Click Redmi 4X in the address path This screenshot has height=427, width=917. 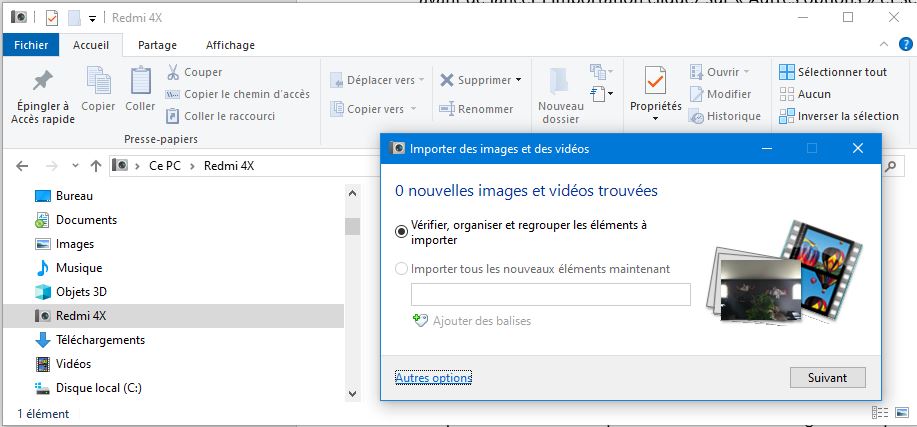coord(229,166)
